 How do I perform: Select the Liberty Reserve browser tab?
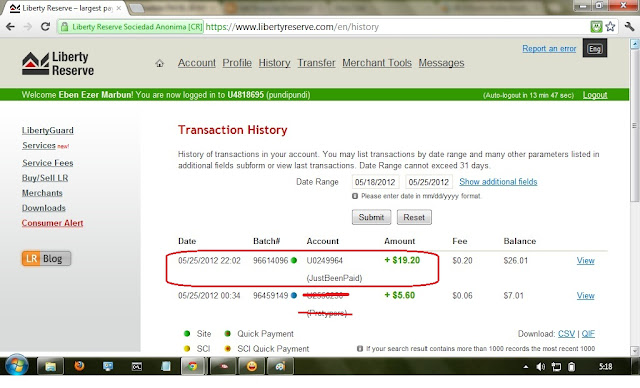point(65,8)
